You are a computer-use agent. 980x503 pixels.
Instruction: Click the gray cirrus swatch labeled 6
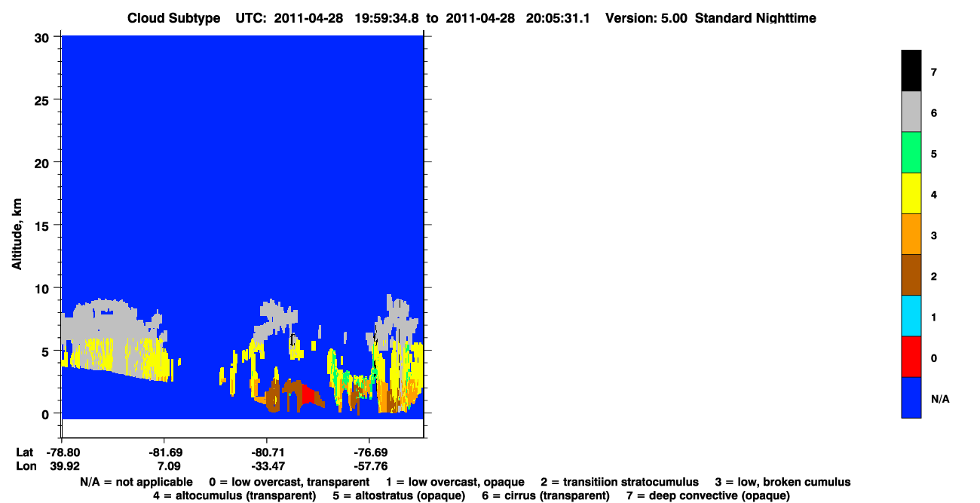pyautogui.click(x=911, y=112)
